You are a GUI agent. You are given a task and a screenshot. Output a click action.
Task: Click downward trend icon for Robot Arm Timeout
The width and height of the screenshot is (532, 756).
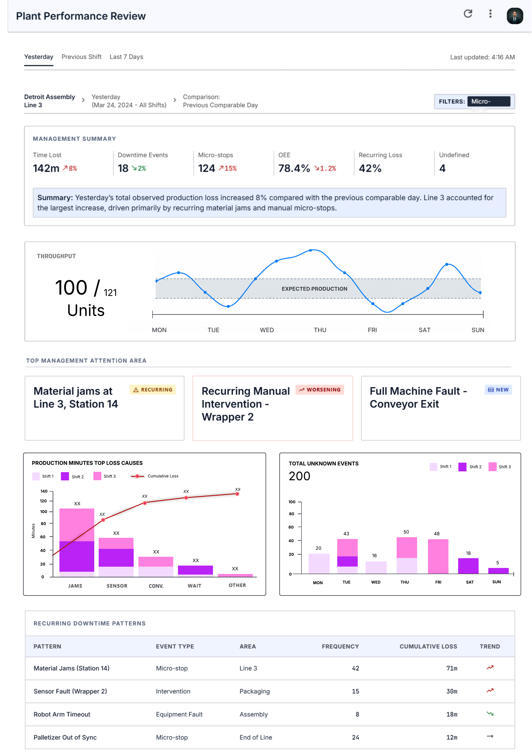(x=490, y=714)
